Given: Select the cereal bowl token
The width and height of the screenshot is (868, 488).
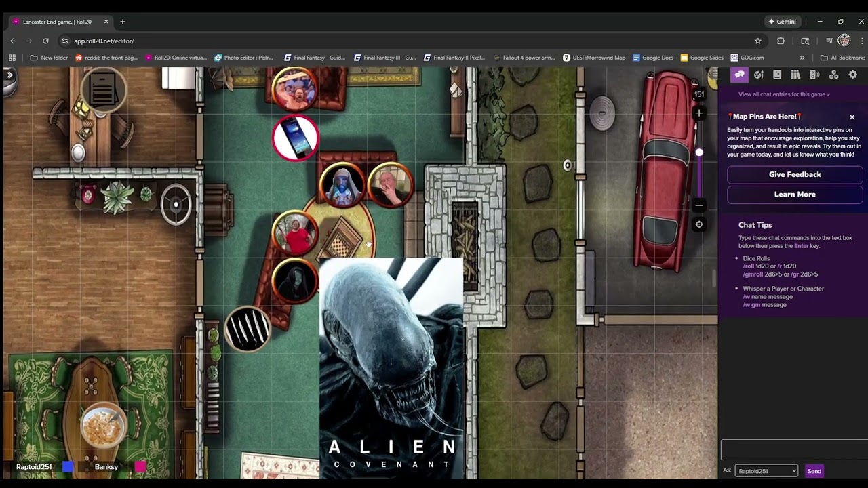Looking at the screenshot, I should point(103,426).
